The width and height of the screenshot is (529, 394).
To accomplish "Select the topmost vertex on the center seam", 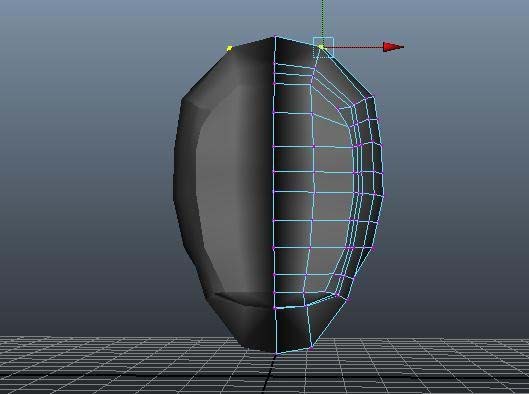I will coord(276,36).
